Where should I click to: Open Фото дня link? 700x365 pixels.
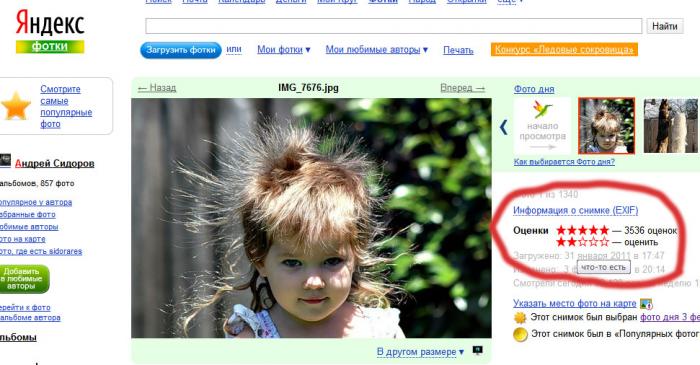click(534, 89)
